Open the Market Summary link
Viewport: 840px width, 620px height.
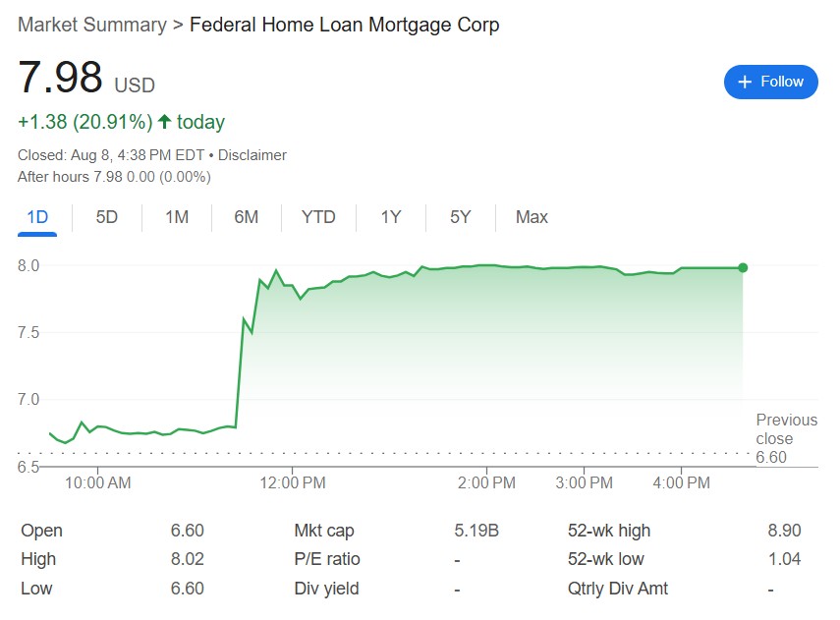[92, 25]
